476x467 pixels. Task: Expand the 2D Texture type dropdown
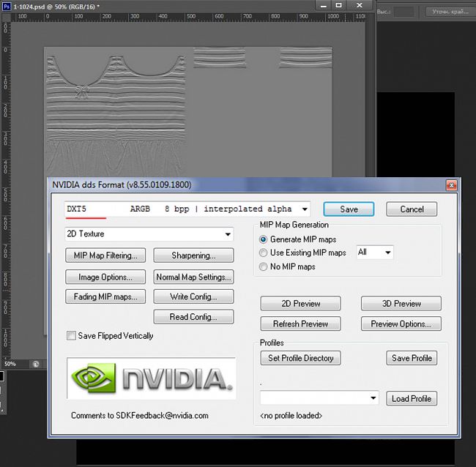[x=228, y=234]
